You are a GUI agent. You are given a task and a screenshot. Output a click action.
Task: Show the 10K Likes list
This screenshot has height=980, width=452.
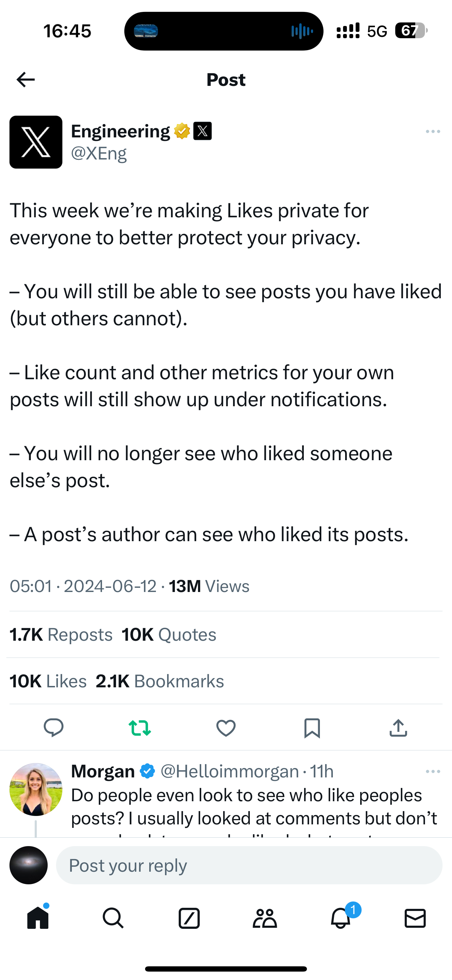click(48, 681)
